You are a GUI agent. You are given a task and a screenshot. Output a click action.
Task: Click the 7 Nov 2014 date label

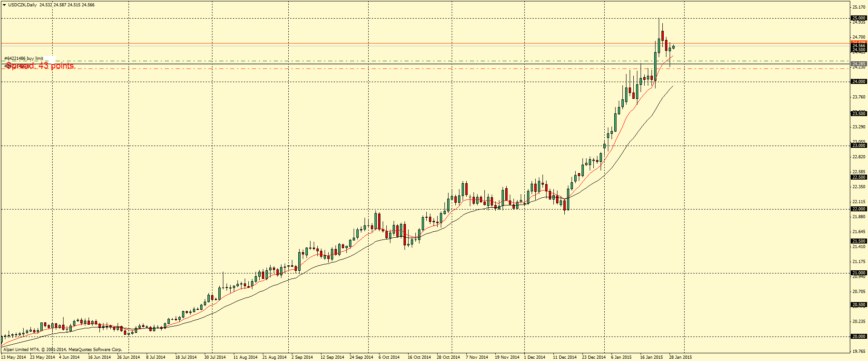[477, 357]
